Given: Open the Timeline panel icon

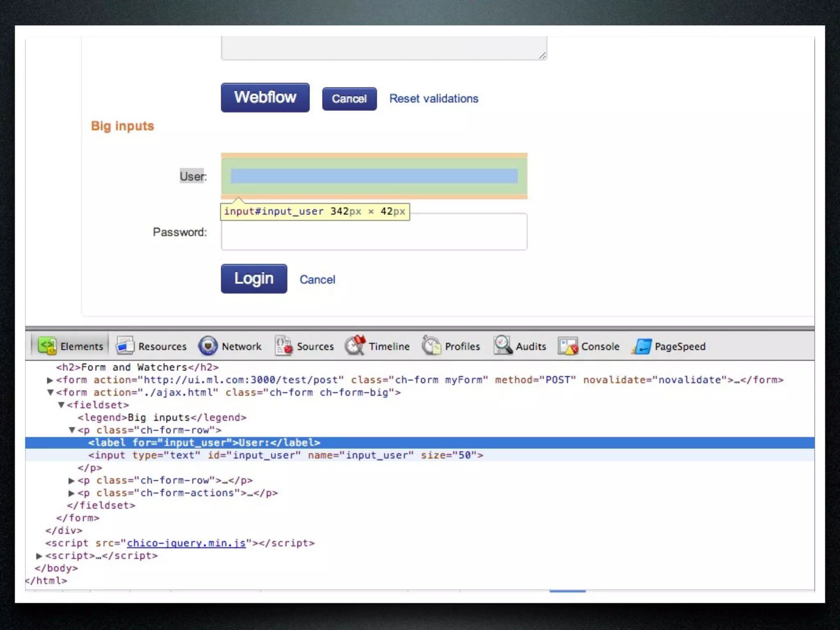Looking at the screenshot, I should [x=355, y=346].
